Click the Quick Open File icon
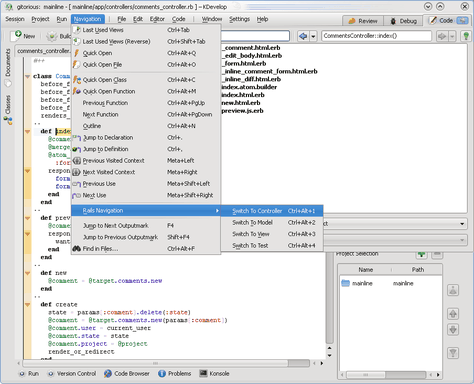 [x=77, y=64]
